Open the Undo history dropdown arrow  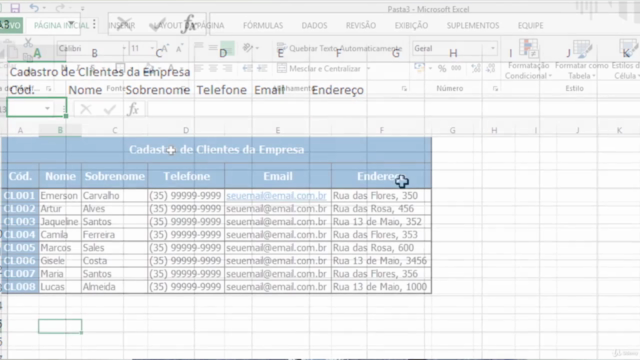point(44,8)
